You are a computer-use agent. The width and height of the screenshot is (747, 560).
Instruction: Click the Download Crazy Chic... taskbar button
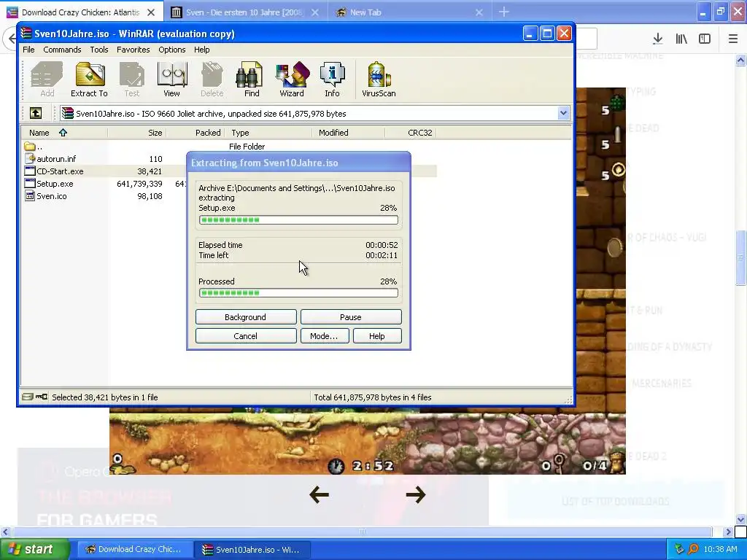[135, 550]
